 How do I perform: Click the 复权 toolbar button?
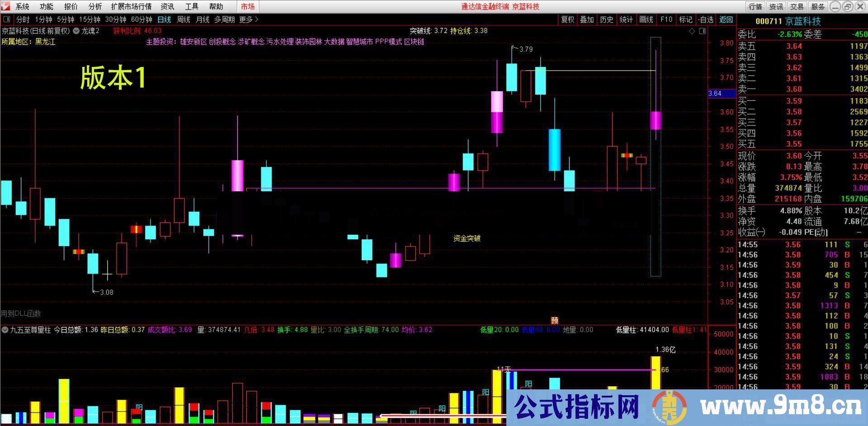[567, 19]
